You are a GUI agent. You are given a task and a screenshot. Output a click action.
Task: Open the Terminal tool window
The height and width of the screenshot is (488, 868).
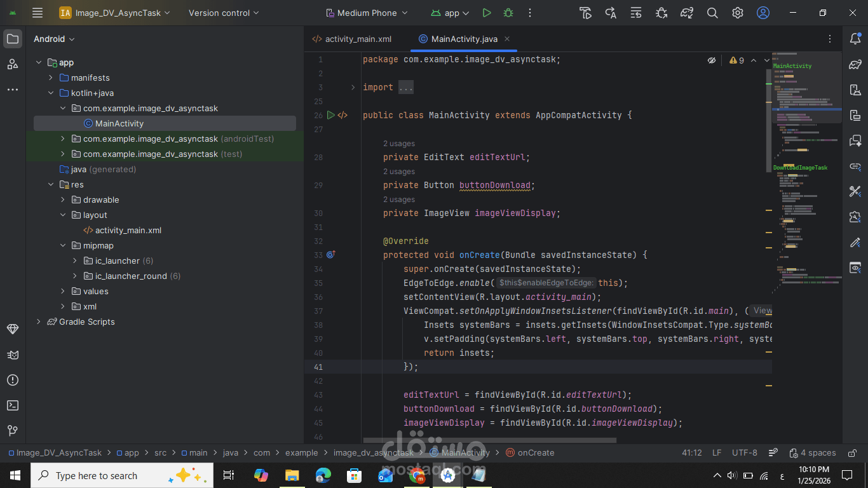(x=13, y=405)
